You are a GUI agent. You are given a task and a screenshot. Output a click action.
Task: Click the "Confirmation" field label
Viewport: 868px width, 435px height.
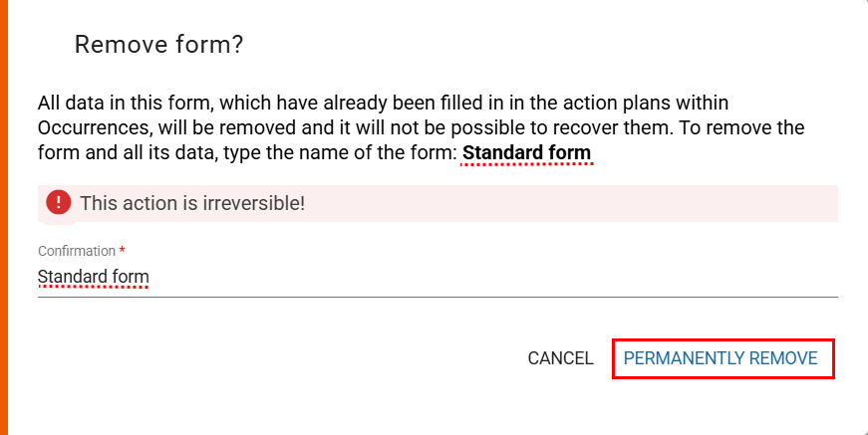tap(76, 251)
